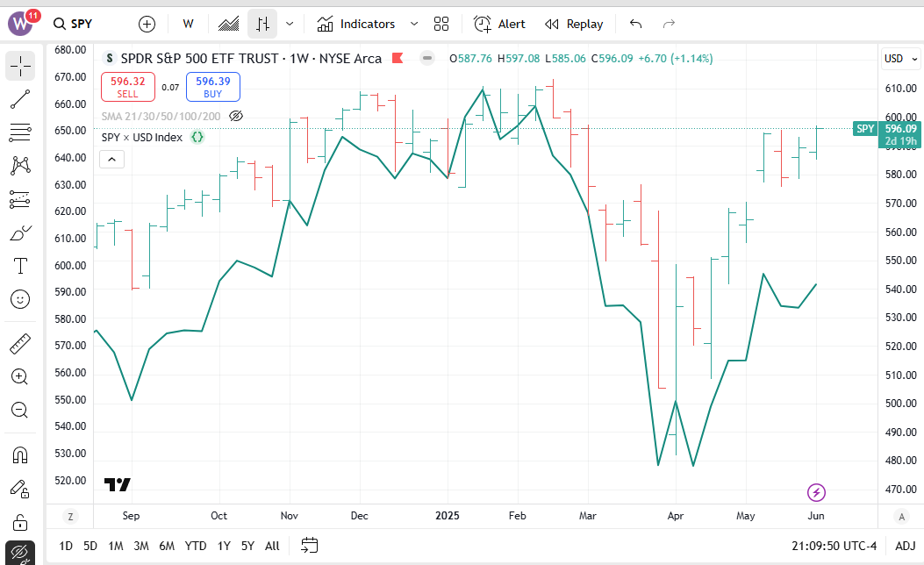Click the 21:09:50 UTC-4 clock

834,547
